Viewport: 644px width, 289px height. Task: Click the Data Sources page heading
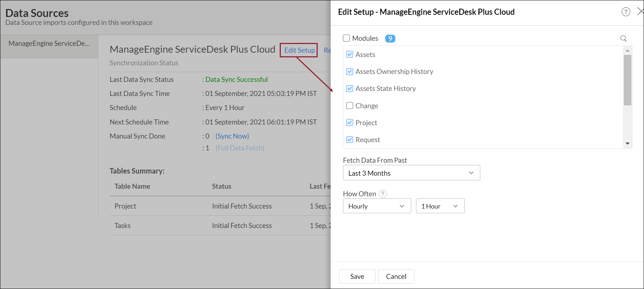pos(37,13)
